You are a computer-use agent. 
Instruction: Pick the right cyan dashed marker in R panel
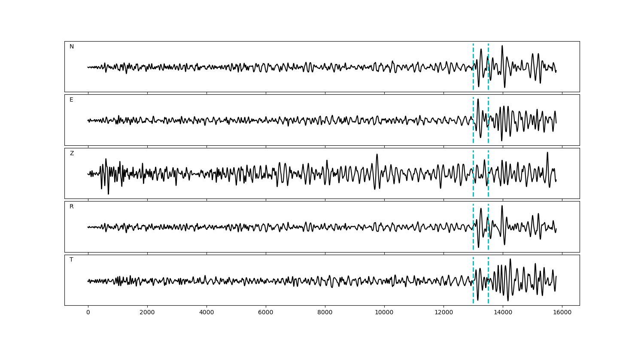pos(488,238)
